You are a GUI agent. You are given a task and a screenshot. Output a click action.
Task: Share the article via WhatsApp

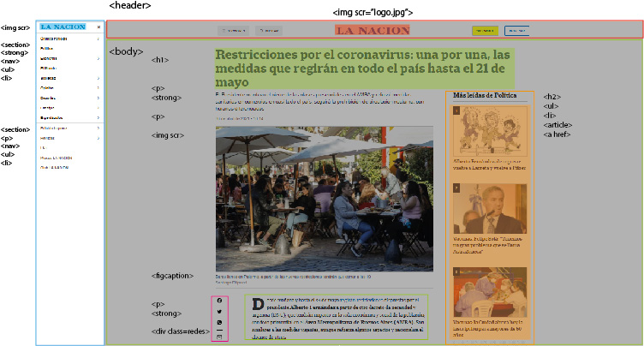[220, 322]
